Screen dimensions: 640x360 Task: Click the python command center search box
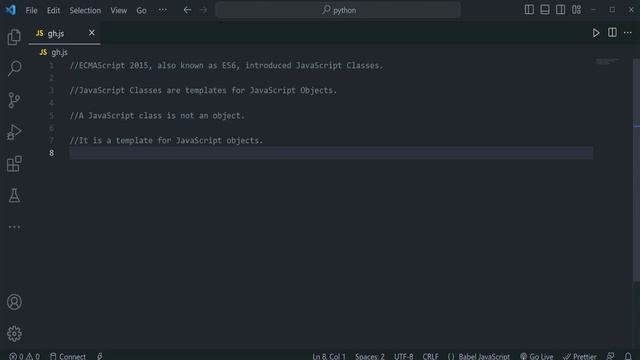coord(338,10)
